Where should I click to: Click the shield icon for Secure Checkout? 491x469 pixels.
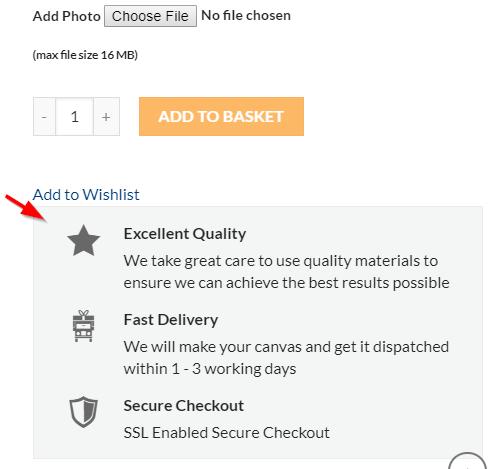point(83,412)
